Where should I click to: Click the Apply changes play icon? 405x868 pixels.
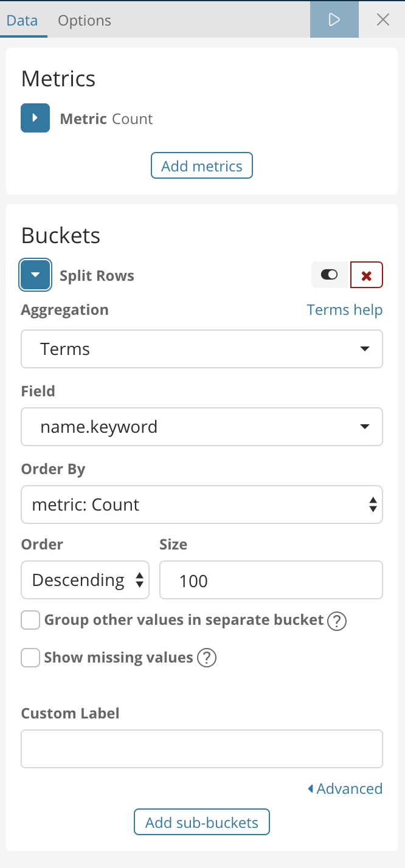334,19
